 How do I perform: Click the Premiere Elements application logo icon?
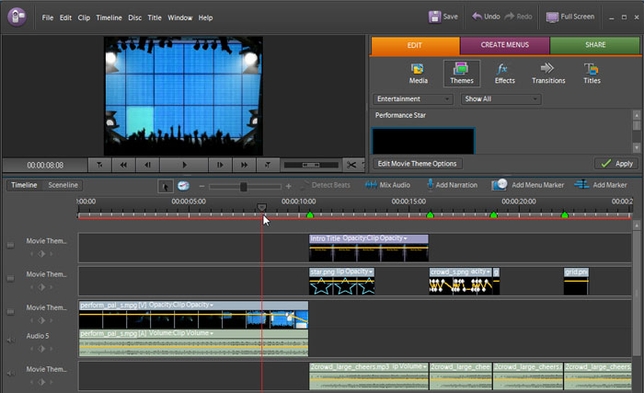point(17,17)
